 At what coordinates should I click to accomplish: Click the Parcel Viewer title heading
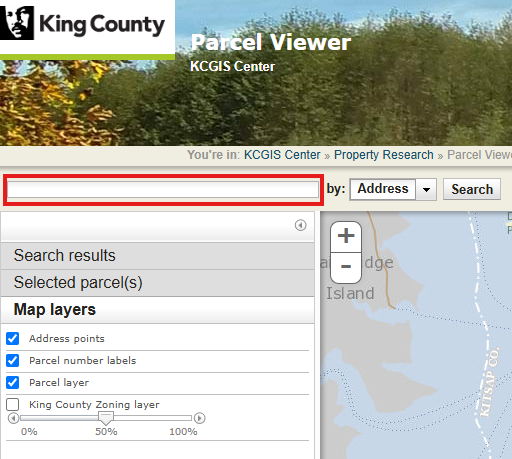tap(271, 42)
